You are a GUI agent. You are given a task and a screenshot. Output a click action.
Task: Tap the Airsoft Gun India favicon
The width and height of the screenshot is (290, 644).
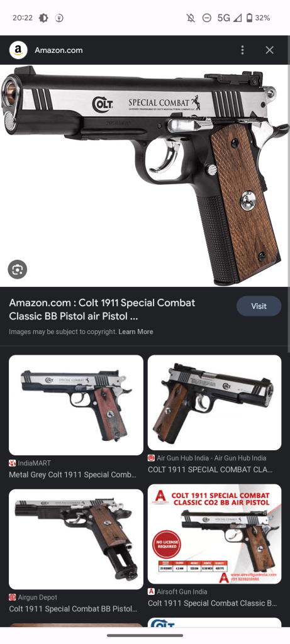(x=151, y=592)
